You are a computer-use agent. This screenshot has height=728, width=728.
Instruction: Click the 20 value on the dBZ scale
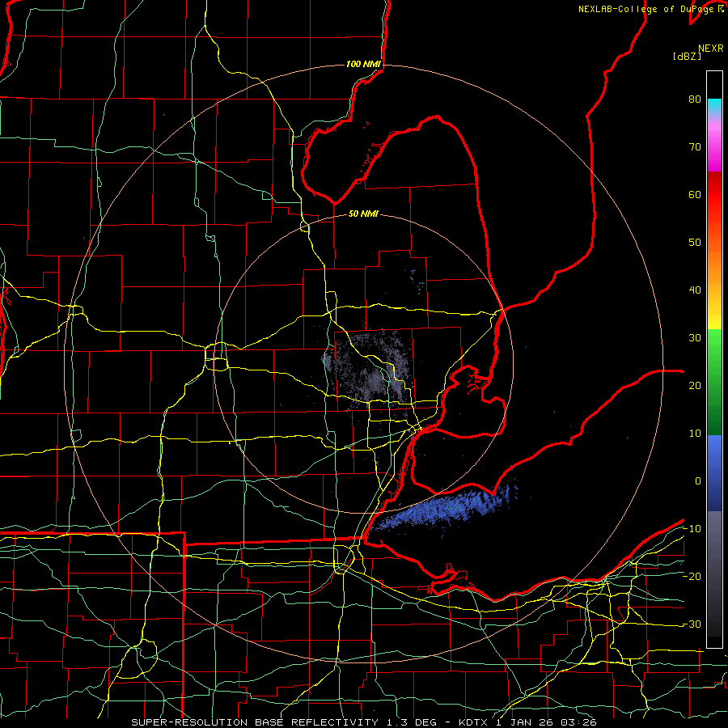click(695, 385)
